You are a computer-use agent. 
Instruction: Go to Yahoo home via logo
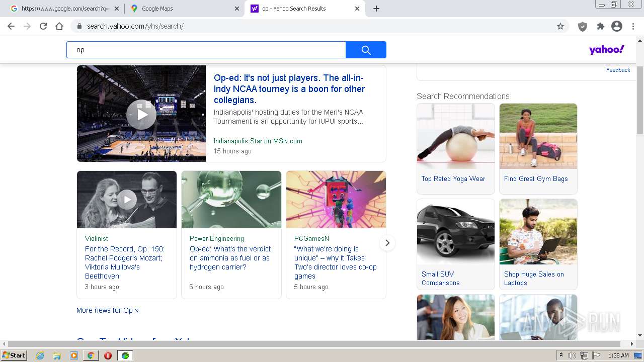pyautogui.click(x=607, y=50)
